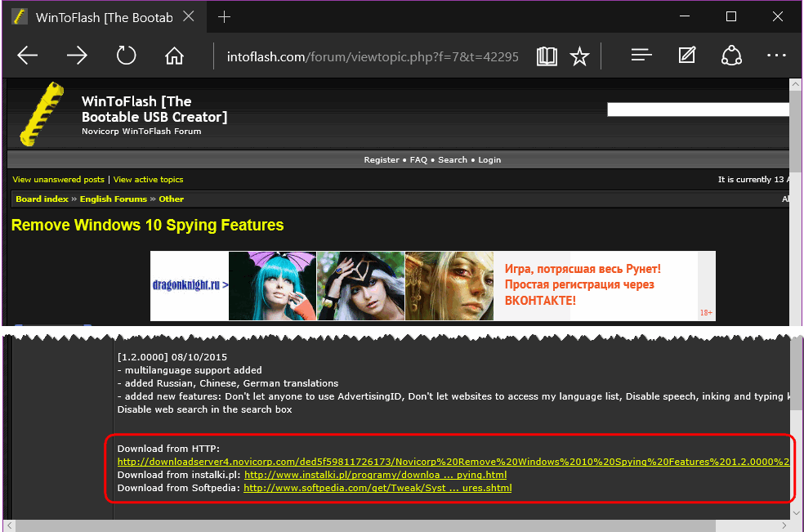Go to English Forums breadcrumb
This screenshot has width=804, height=532.
(x=114, y=199)
